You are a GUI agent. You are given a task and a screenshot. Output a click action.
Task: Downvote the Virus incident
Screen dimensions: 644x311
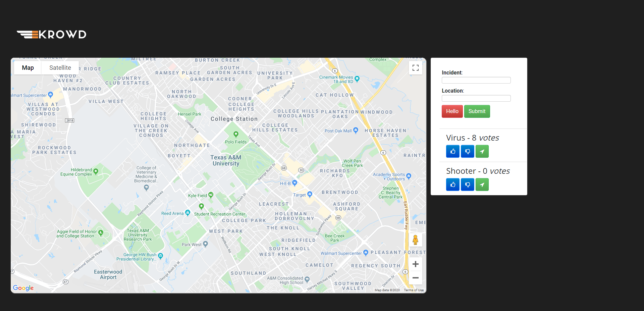468,151
